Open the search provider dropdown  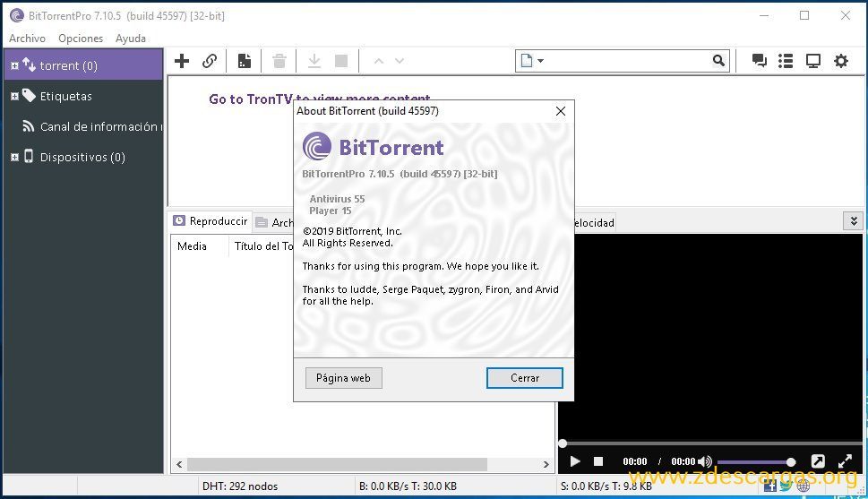(x=532, y=60)
